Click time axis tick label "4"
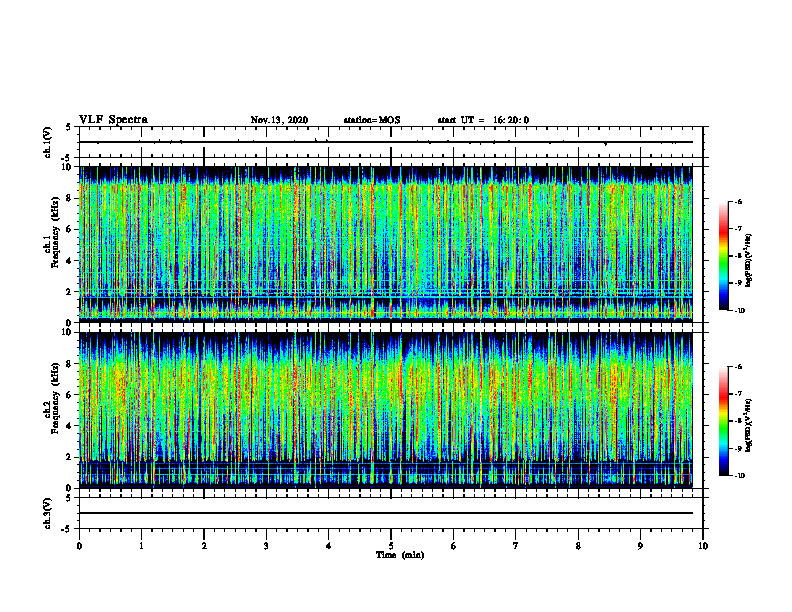The width and height of the screenshot is (792, 612). point(329,546)
